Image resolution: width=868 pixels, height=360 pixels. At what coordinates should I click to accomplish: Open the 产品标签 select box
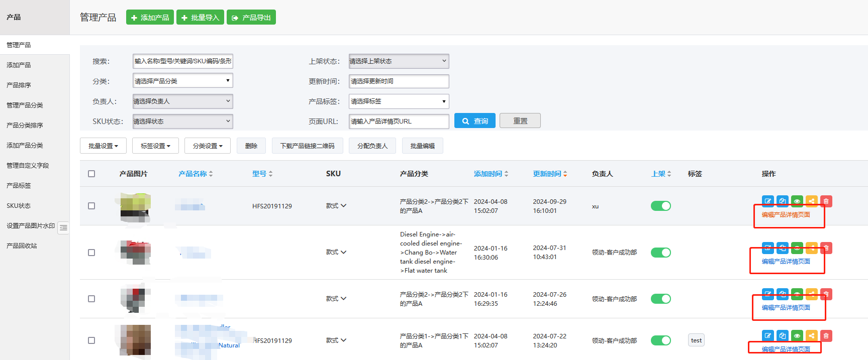pyautogui.click(x=399, y=101)
